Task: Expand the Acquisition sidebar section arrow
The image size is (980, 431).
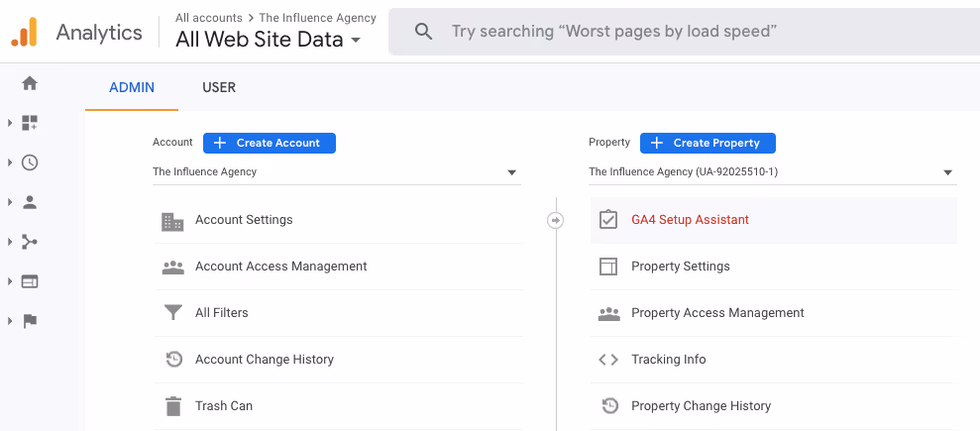Action: [x=10, y=242]
